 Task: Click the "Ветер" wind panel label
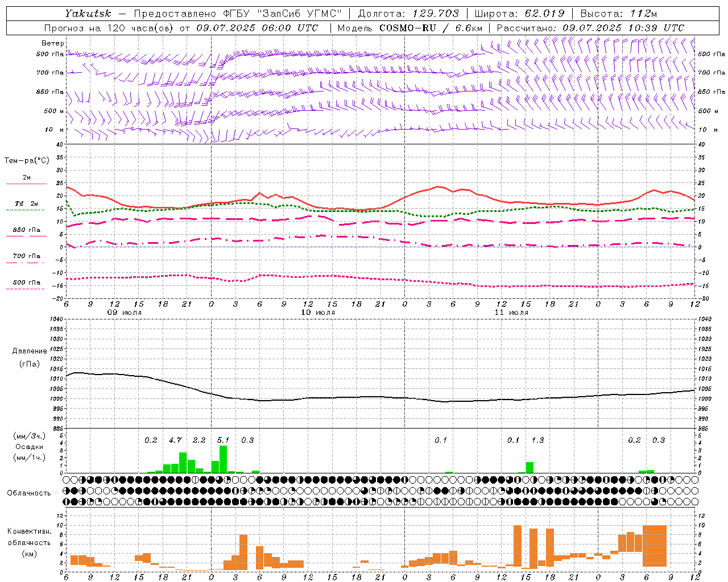coord(53,43)
